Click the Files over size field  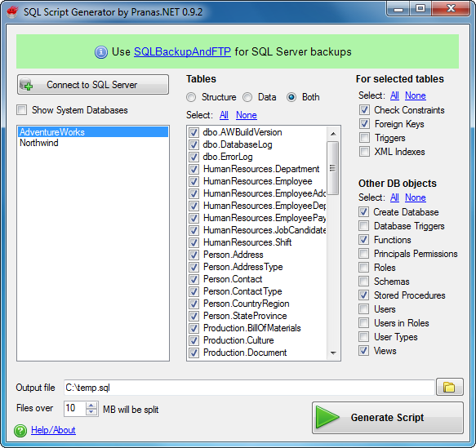(74, 408)
